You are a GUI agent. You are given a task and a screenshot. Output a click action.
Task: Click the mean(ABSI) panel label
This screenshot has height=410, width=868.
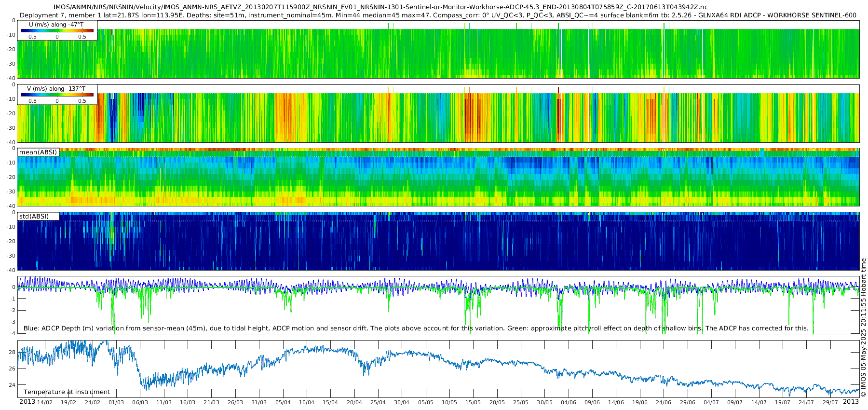pos(38,152)
